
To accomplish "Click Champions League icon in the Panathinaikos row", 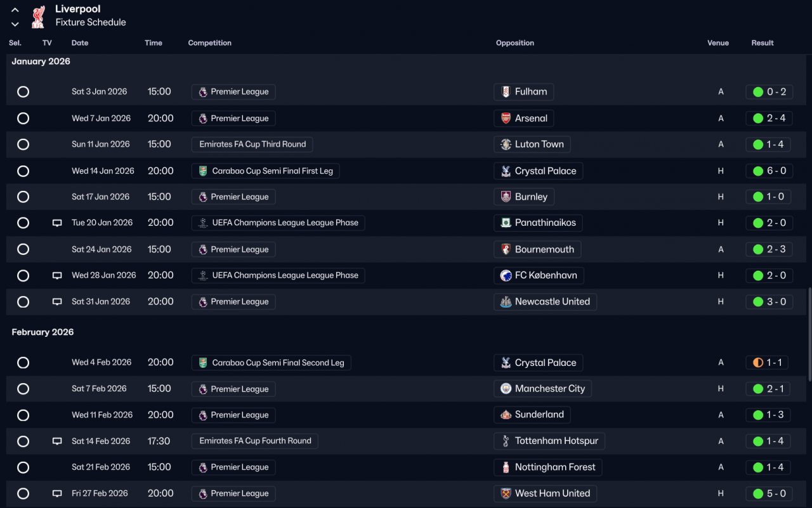I will pyautogui.click(x=203, y=223).
